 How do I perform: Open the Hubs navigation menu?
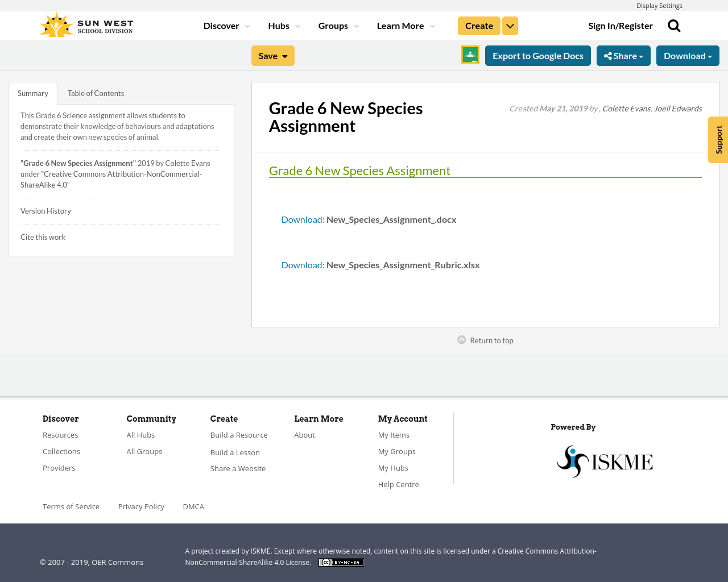(x=284, y=26)
